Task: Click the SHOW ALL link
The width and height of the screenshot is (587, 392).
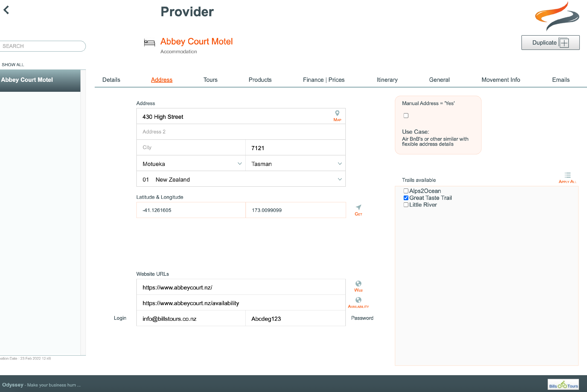Action: click(x=13, y=65)
